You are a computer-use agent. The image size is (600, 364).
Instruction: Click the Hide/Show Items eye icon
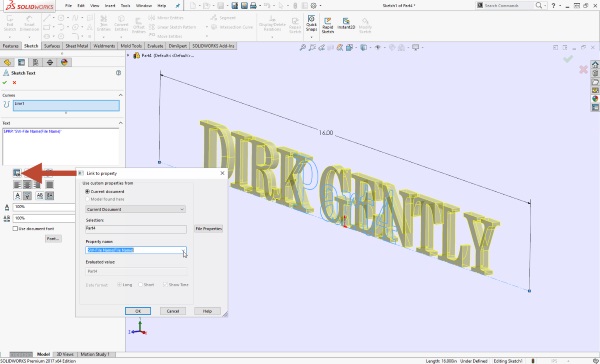(x=378, y=47)
